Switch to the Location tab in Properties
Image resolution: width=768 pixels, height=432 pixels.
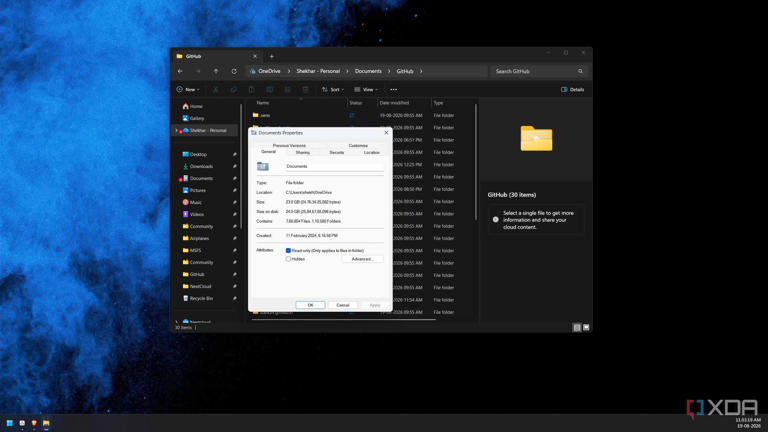tap(372, 152)
